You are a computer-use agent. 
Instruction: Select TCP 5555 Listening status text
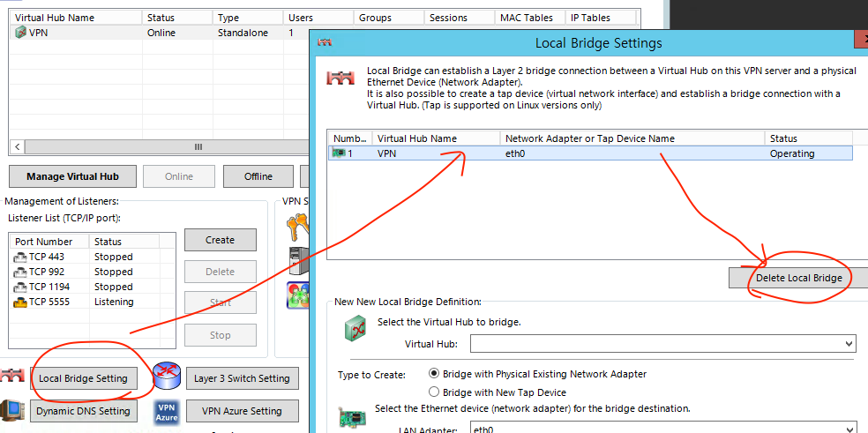pos(114,302)
